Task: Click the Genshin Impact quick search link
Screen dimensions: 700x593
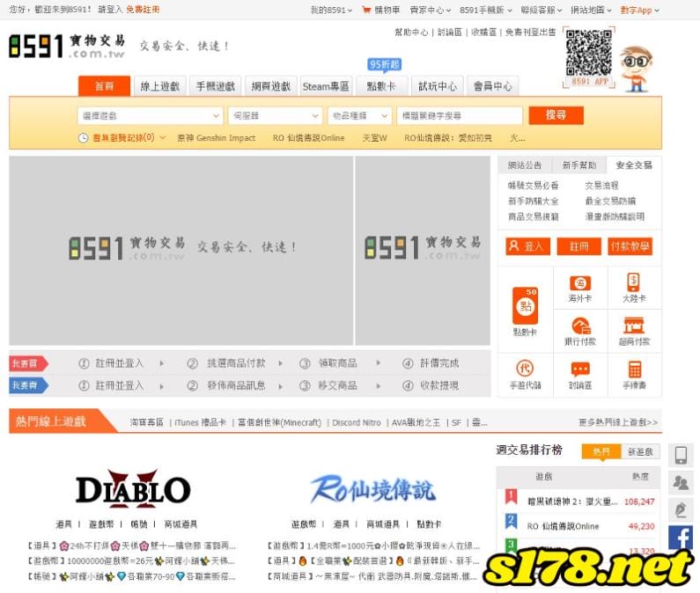Action: click(216, 138)
